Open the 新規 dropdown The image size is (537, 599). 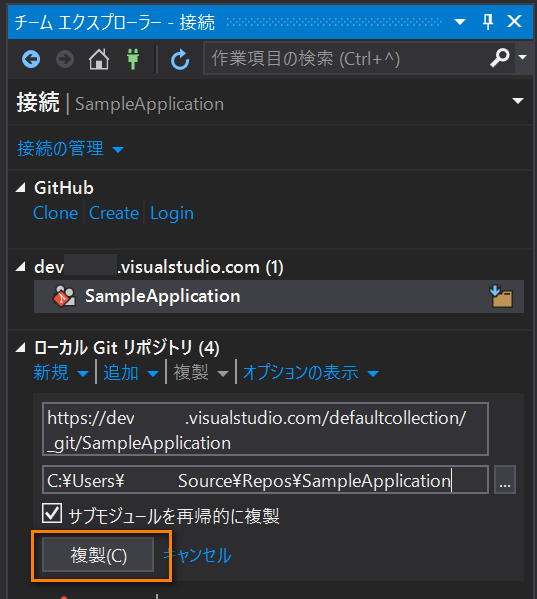61,372
